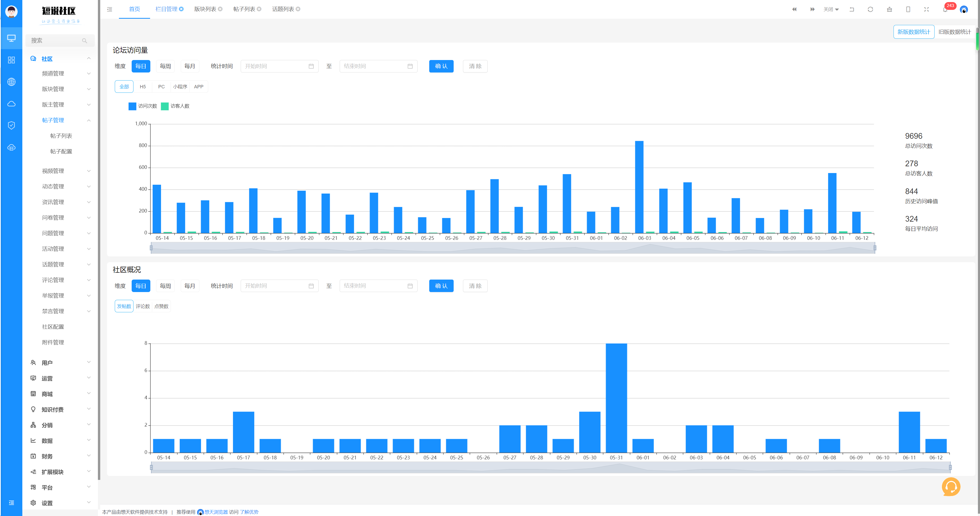Click the tabs scroll-left double arrow
The height and width of the screenshot is (516, 980).
794,9
